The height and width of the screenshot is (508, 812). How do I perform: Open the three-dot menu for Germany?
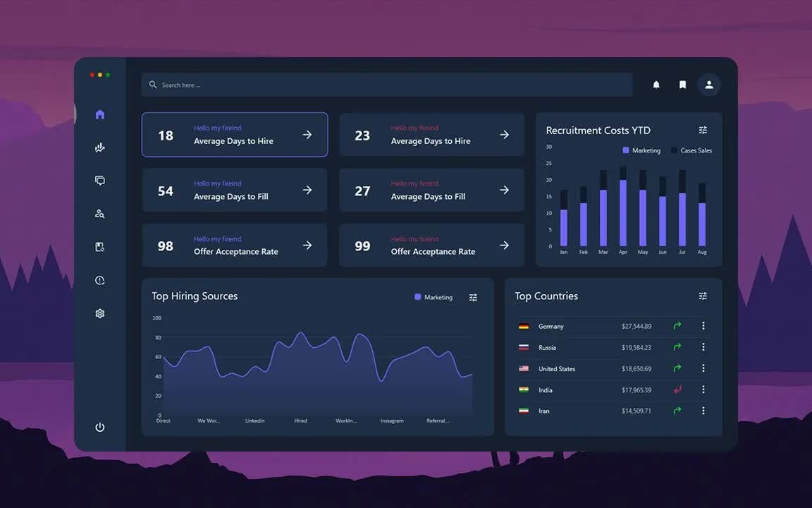(703, 325)
